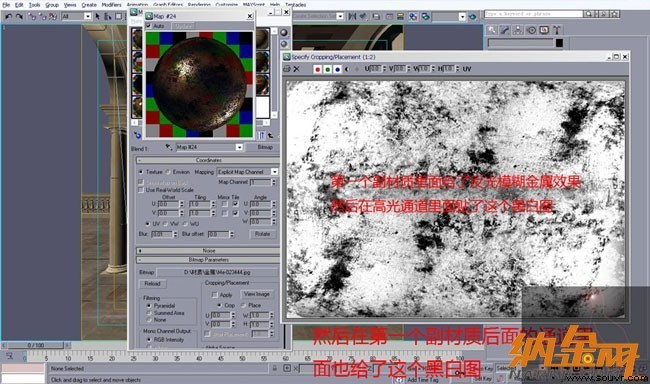Image resolution: width=650 pixels, height=384 pixels.
Task: Open the Create command panel tab
Action: click(x=491, y=30)
